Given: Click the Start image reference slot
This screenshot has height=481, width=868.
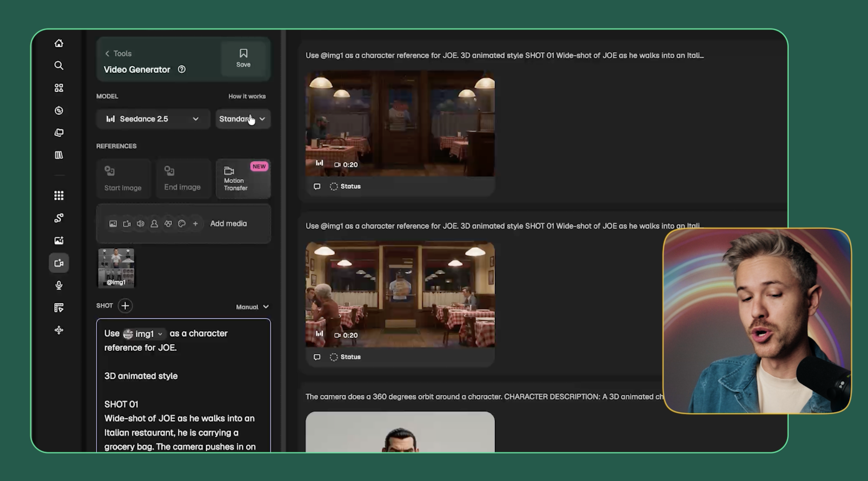Looking at the screenshot, I should [123, 178].
